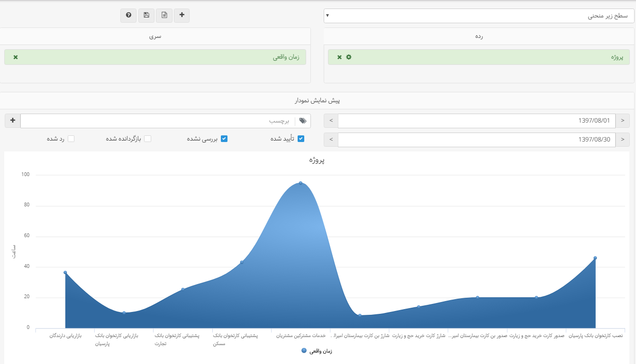The height and width of the screenshot is (364, 636).
Task: Uncheck the تأیید شده checkbox
Action: 300,139
